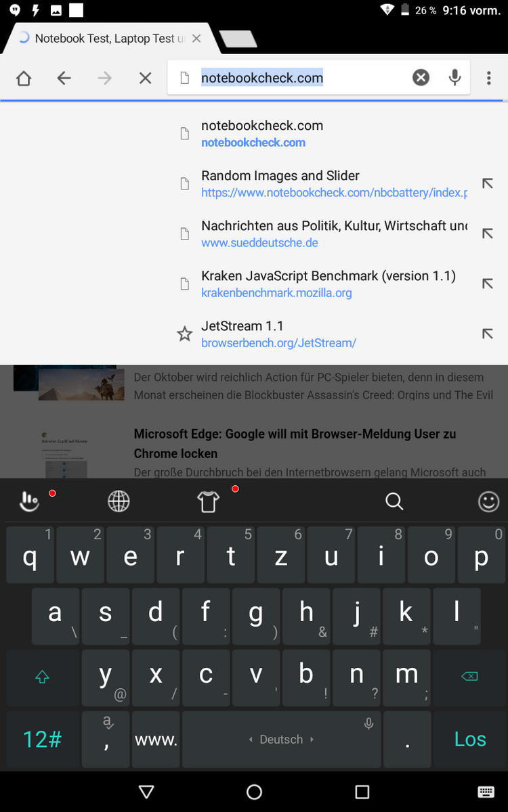Start voice search with microphone icon
Viewport: 508px width, 812px height.
455,78
